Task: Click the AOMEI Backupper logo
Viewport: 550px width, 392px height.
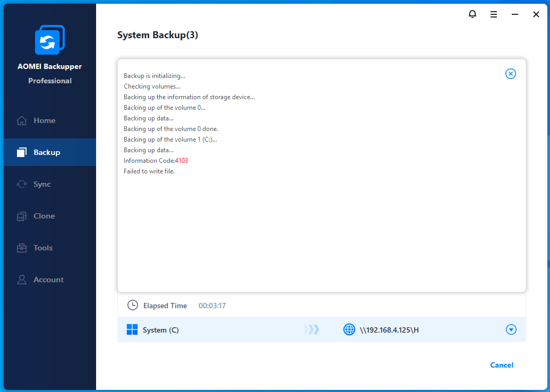Action: click(x=49, y=40)
